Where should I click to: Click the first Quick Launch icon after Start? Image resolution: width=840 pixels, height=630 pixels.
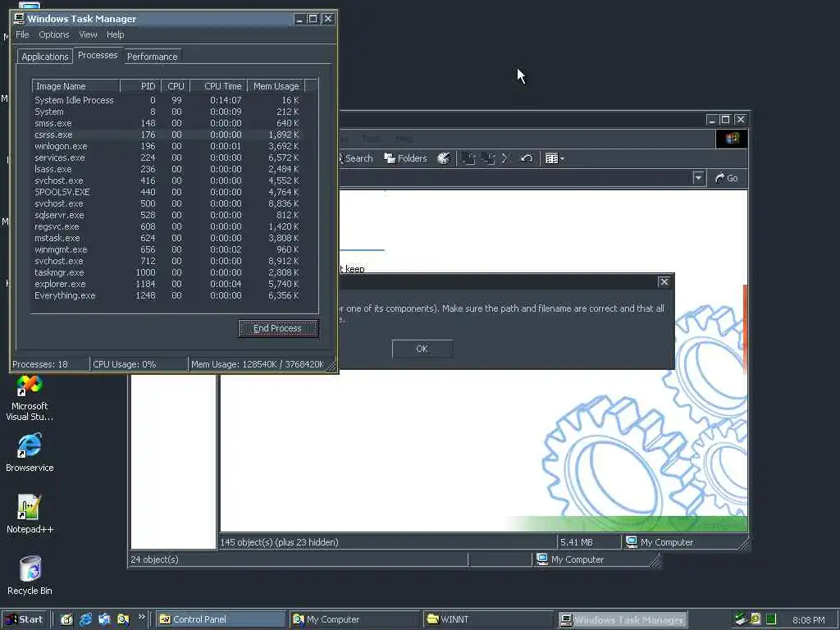click(x=66, y=619)
